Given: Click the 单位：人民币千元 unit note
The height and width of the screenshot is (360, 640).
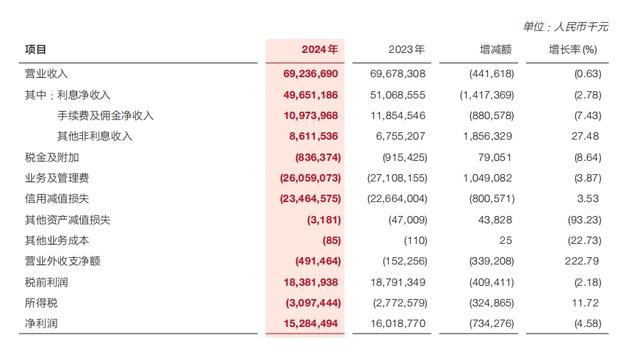Looking at the screenshot, I should pyautogui.click(x=566, y=27).
